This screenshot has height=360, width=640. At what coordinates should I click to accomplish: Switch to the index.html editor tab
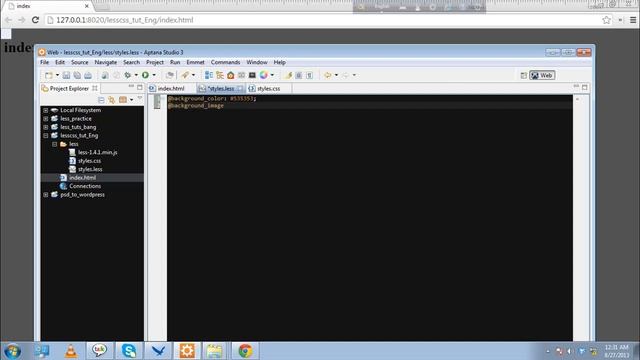pos(171,89)
